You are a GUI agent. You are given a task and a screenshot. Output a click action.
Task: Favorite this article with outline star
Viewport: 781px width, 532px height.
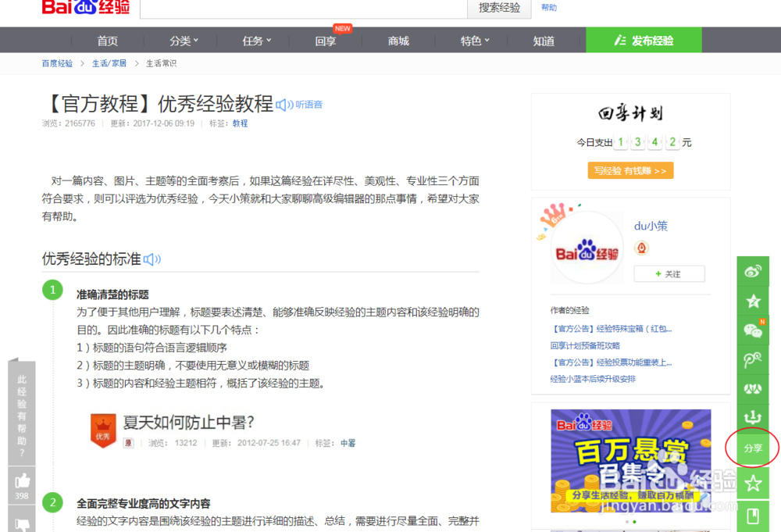[753, 483]
